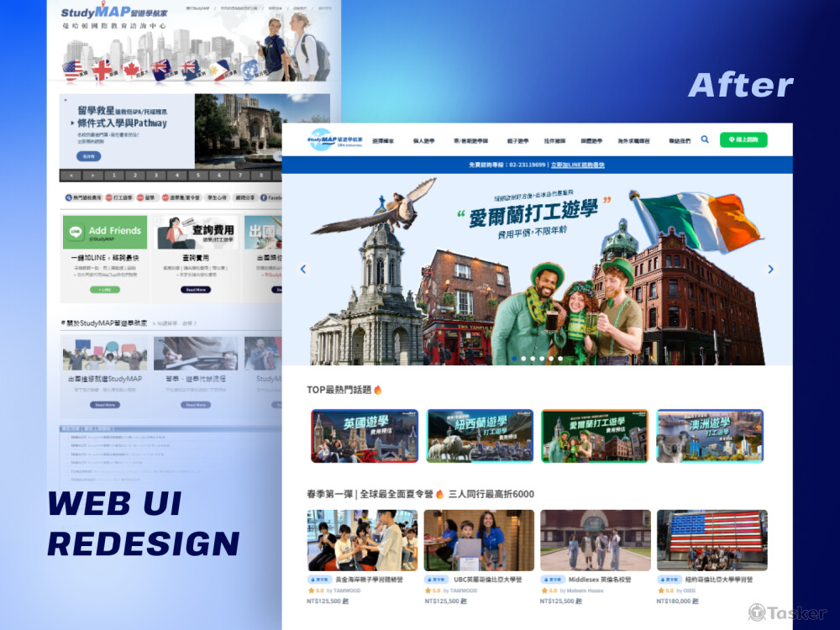Click the UK flag icon on old site banner
The image size is (840, 630).
(x=102, y=70)
